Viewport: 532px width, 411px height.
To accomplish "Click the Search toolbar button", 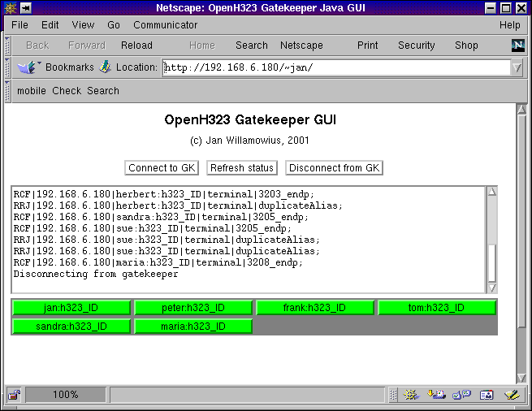I will click(252, 45).
